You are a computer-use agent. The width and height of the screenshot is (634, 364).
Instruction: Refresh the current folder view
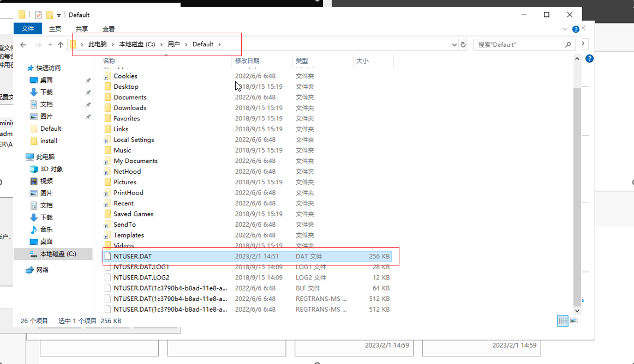click(x=463, y=45)
